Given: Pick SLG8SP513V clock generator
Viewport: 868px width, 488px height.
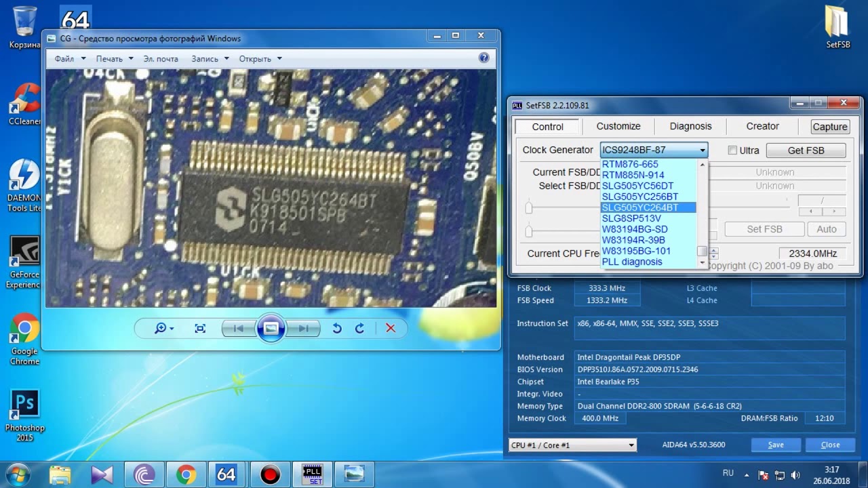Looking at the screenshot, I should click(x=649, y=218).
